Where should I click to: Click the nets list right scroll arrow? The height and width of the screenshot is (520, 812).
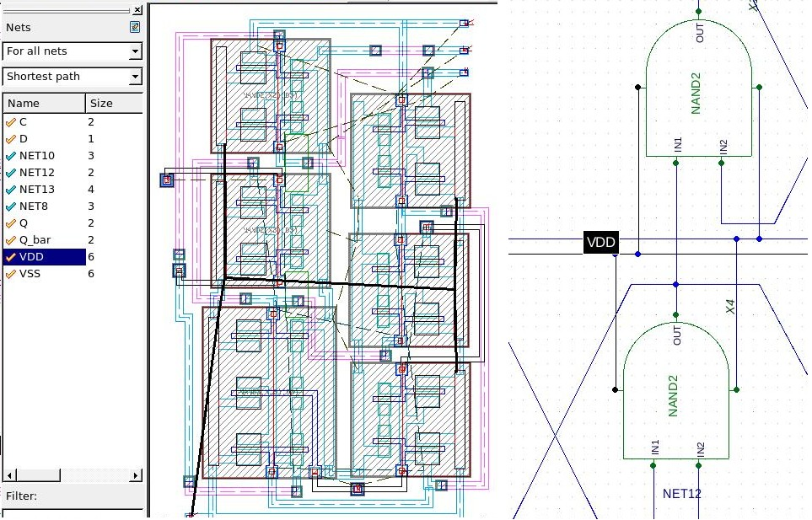(x=137, y=476)
